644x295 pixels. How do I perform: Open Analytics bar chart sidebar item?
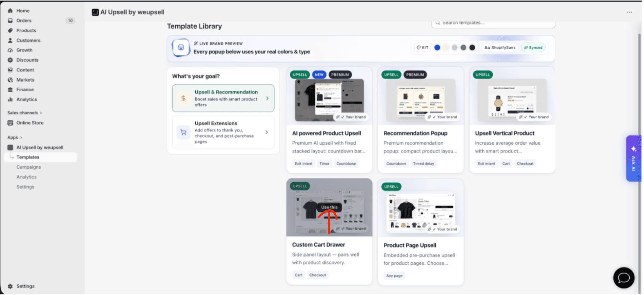[x=10, y=100]
